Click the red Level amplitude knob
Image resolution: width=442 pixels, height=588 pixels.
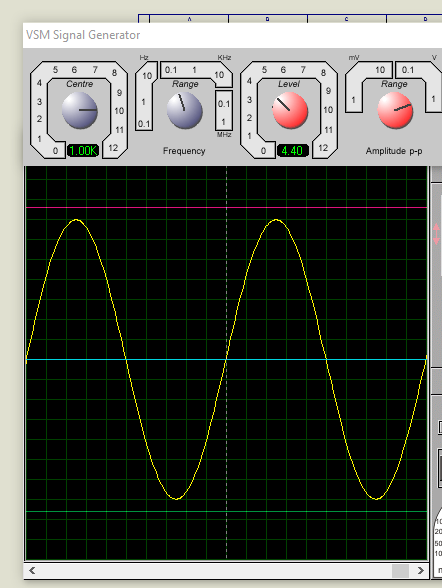tap(290, 111)
